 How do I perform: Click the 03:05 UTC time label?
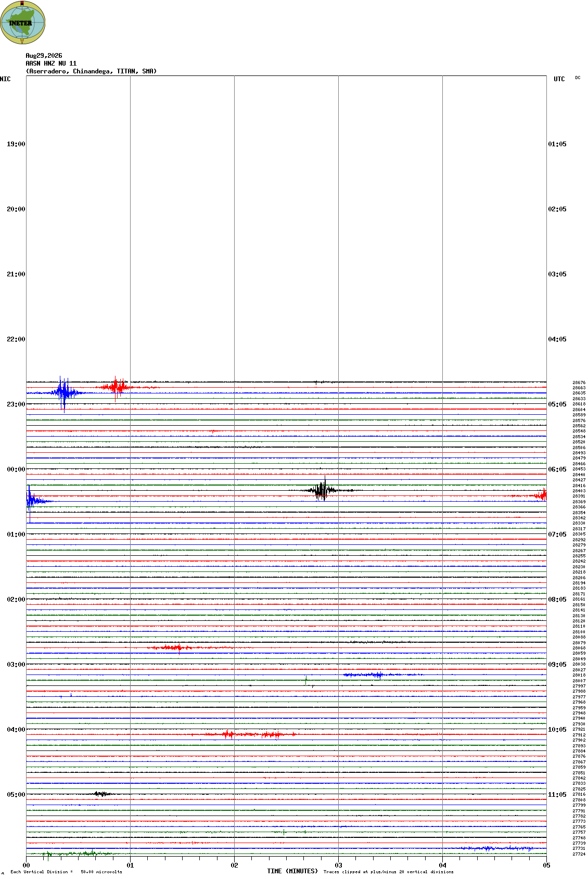[557, 274]
